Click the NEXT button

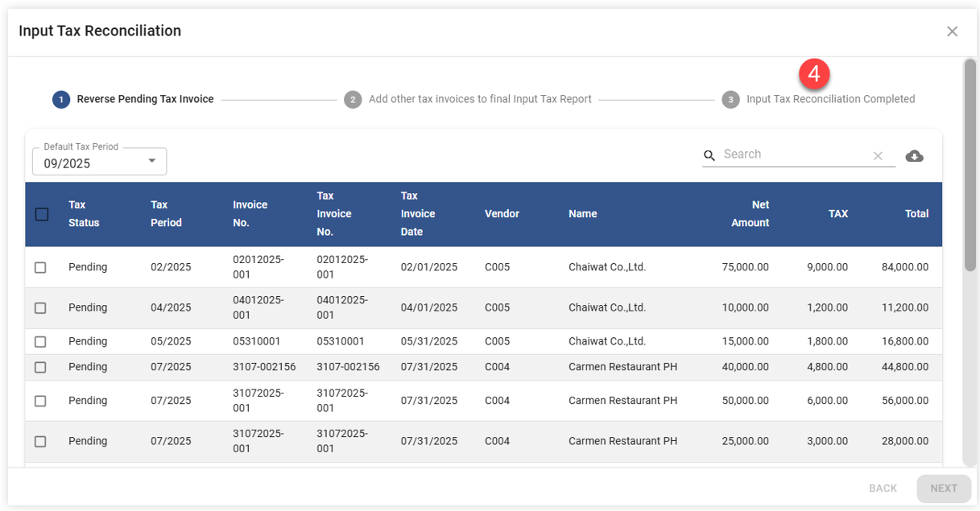tap(943, 488)
